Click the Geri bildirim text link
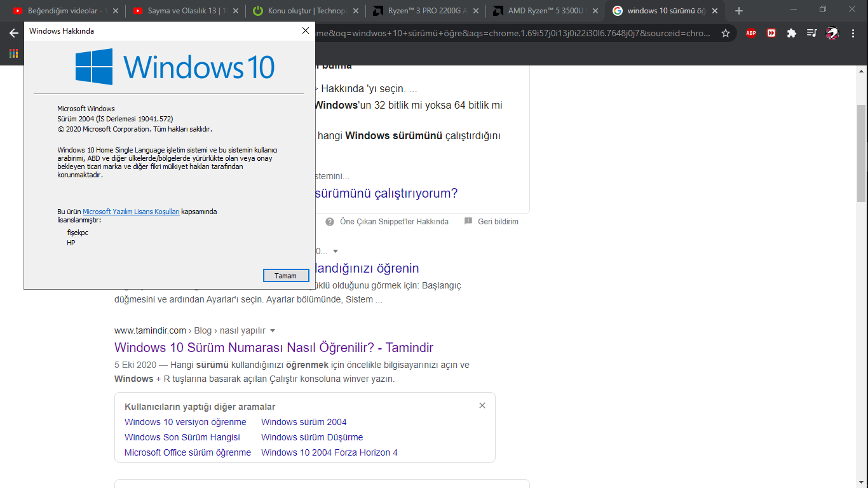868x488 pixels. click(498, 222)
